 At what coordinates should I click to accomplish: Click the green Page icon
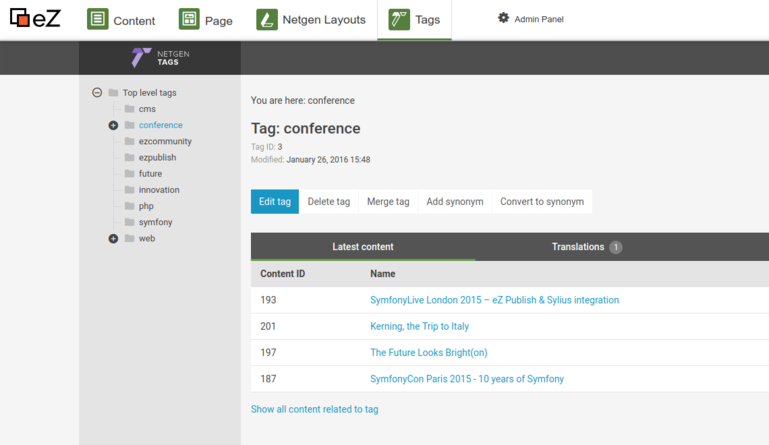[189, 19]
